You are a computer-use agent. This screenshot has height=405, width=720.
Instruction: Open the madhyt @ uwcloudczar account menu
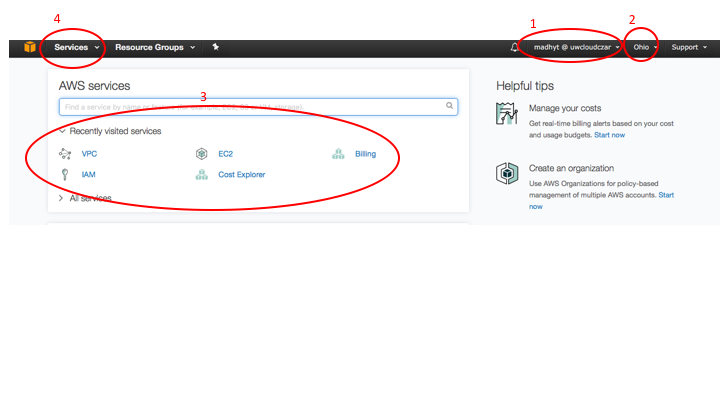tap(576, 47)
